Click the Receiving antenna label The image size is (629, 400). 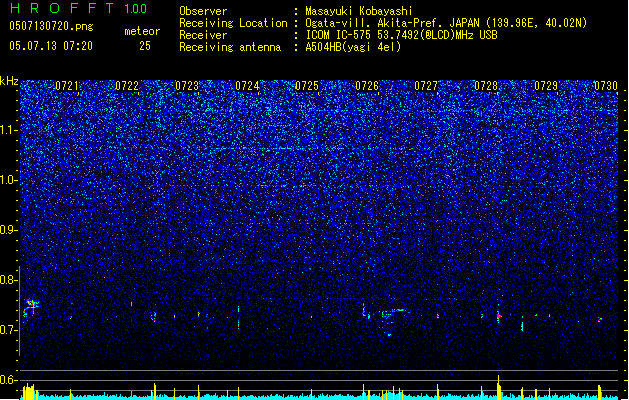tap(230, 47)
